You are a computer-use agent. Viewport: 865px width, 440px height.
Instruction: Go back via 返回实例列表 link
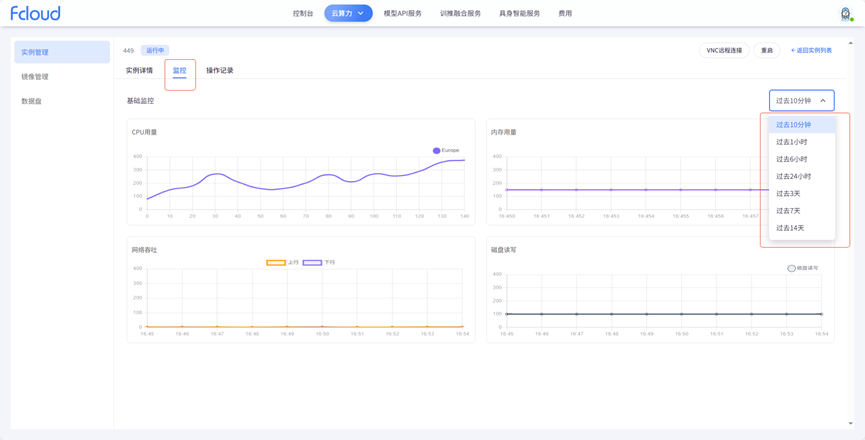(811, 50)
